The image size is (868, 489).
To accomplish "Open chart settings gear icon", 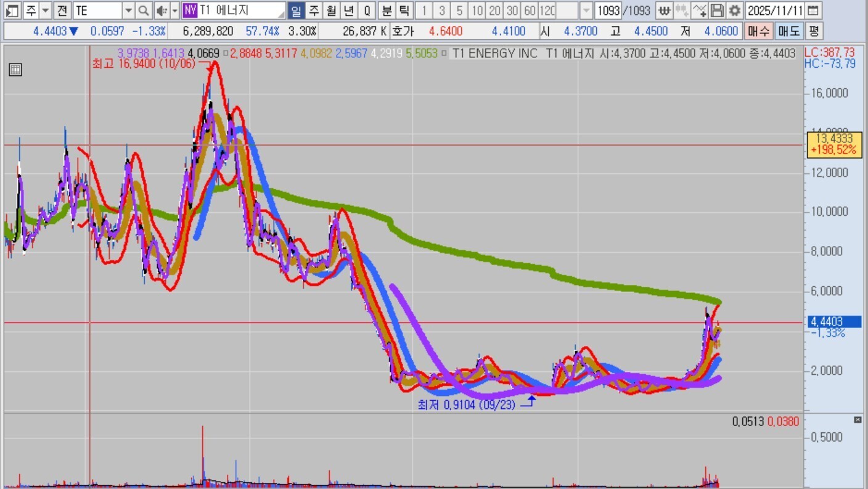I will click(x=734, y=10).
